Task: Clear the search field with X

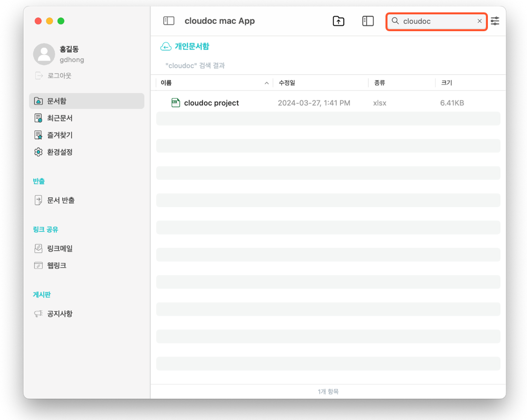Action: click(479, 21)
